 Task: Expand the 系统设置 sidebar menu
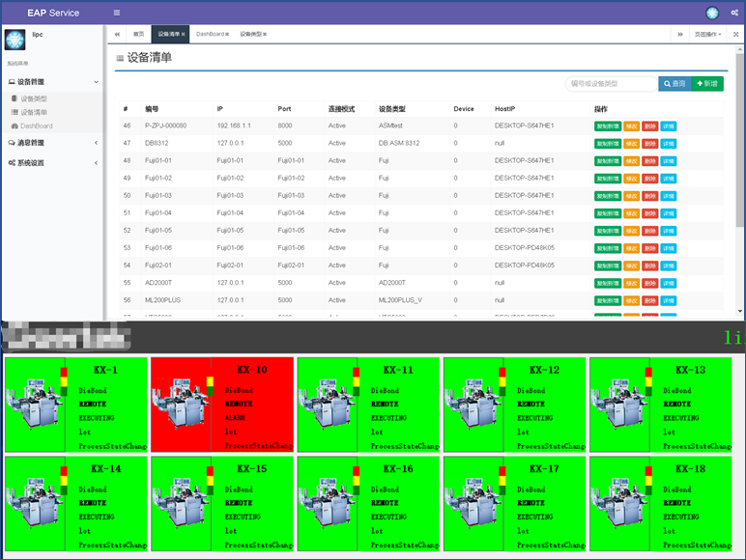(53, 163)
